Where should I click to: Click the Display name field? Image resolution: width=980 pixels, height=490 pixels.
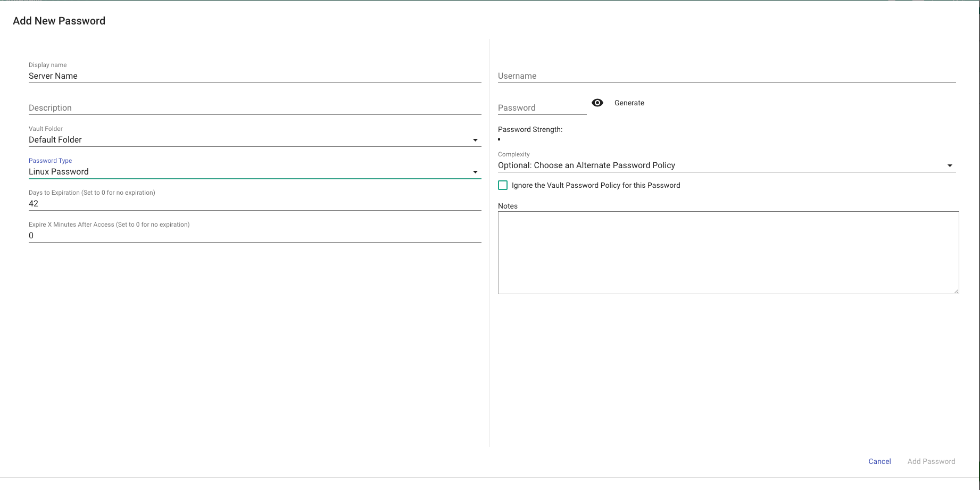[x=255, y=76]
